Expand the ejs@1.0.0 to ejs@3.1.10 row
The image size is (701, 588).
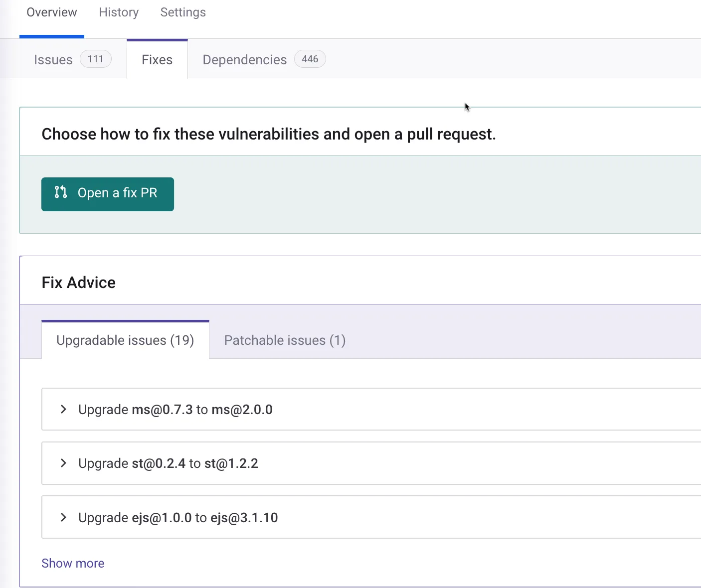pos(177,517)
